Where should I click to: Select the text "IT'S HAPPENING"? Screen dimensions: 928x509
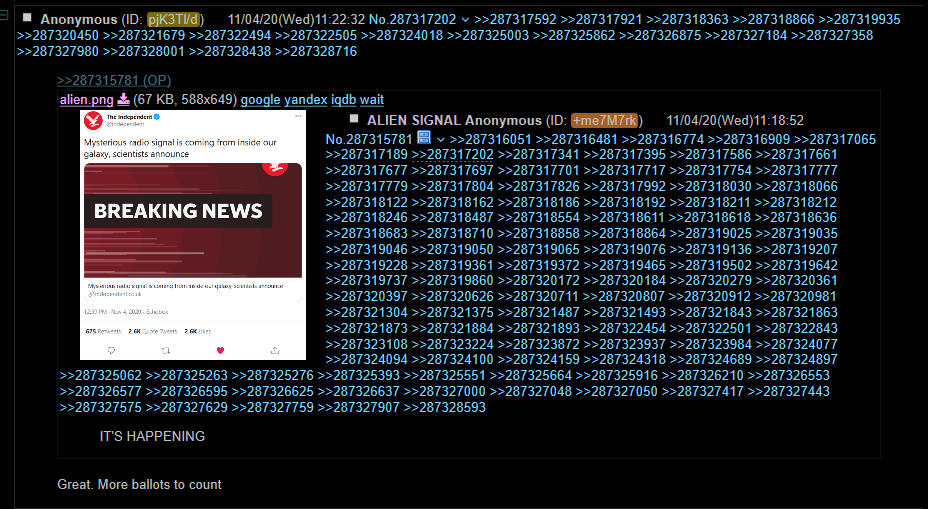click(x=152, y=437)
